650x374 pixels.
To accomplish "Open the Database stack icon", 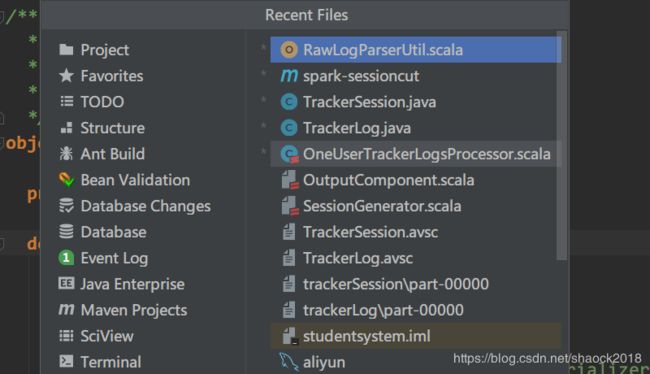I will [66, 232].
